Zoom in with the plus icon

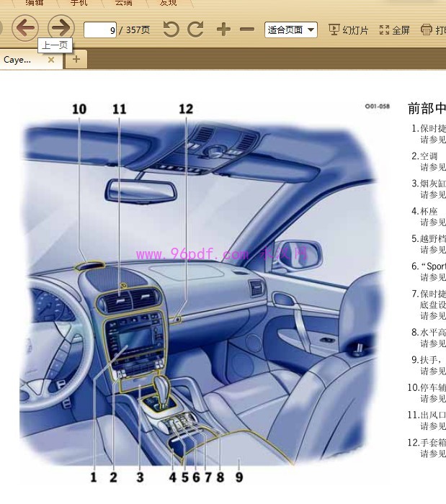coord(223,30)
